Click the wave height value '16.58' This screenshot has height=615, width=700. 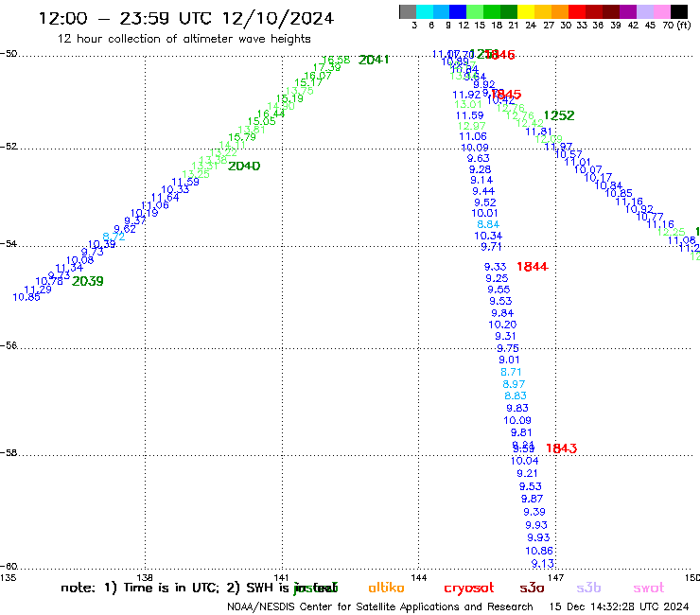[x=336, y=60]
